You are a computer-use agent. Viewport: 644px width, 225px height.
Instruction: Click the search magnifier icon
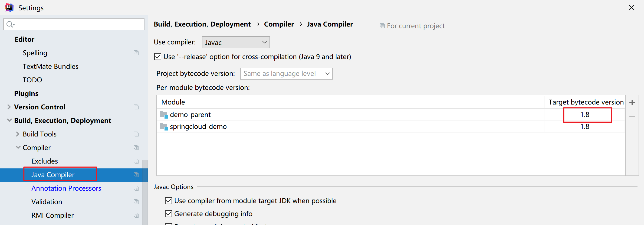click(x=10, y=24)
